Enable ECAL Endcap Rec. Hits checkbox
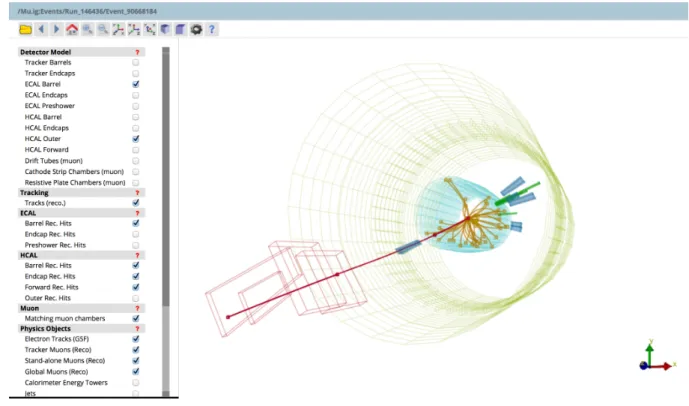This screenshot has width=689, height=406. click(136, 235)
